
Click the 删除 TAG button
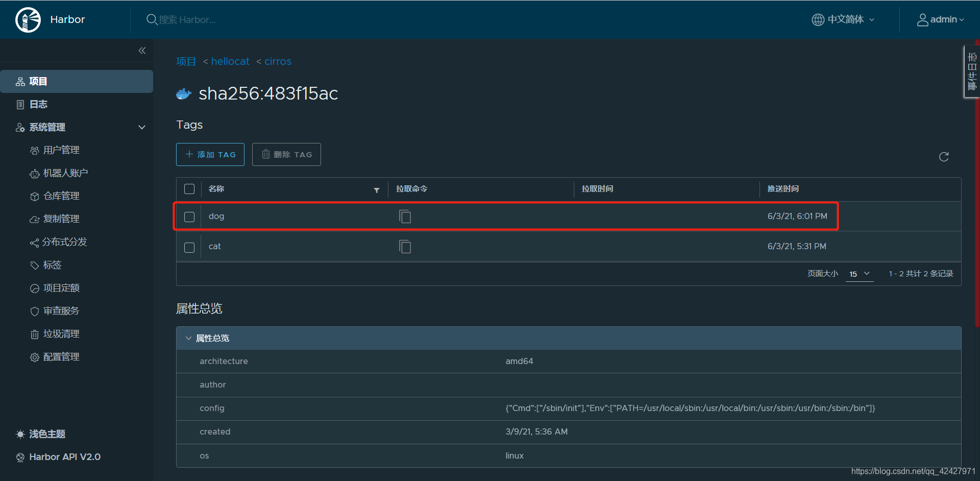(x=286, y=155)
